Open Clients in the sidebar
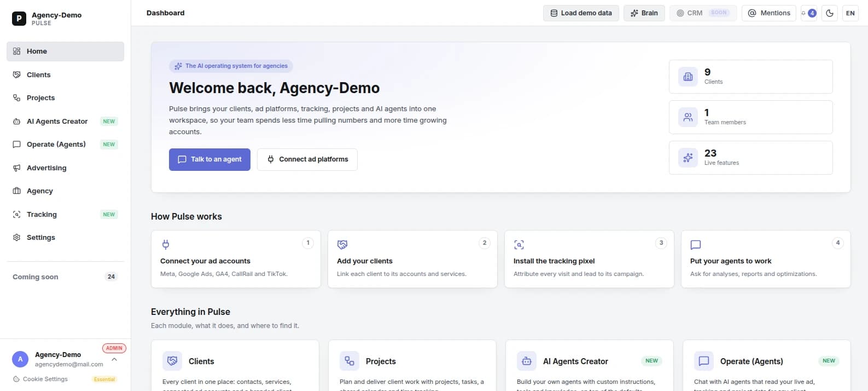 (x=65, y=74)
